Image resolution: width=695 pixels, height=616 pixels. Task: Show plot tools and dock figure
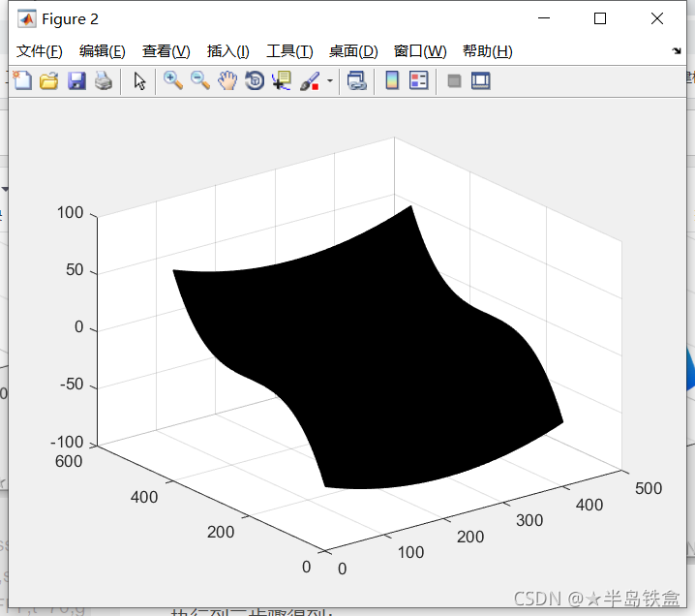coord(481,81)
